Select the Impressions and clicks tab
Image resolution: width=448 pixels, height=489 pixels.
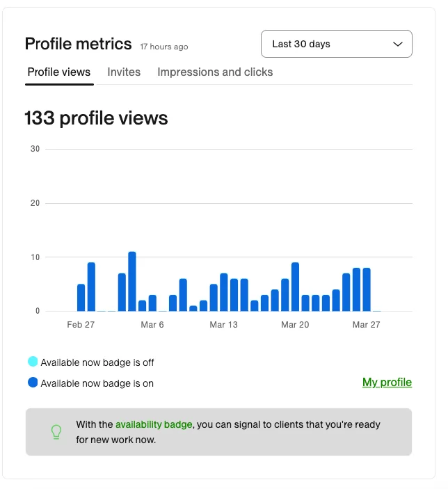click(215, 72)
